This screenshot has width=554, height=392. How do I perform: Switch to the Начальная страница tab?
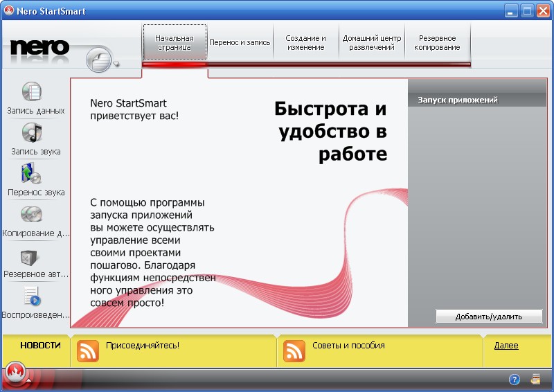175,43
